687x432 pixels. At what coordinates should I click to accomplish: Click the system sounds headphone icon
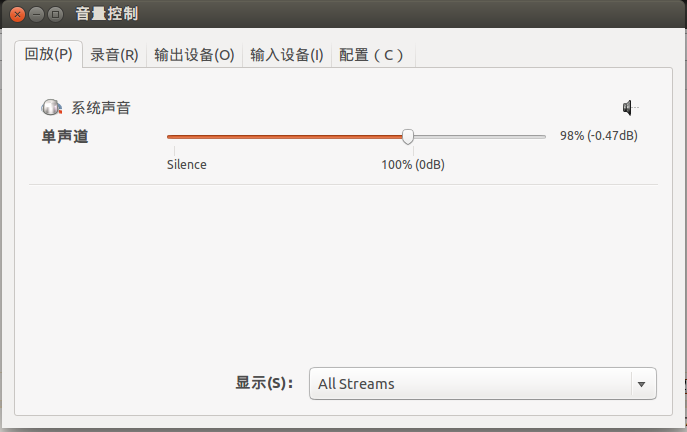click(x=52, y=107)
